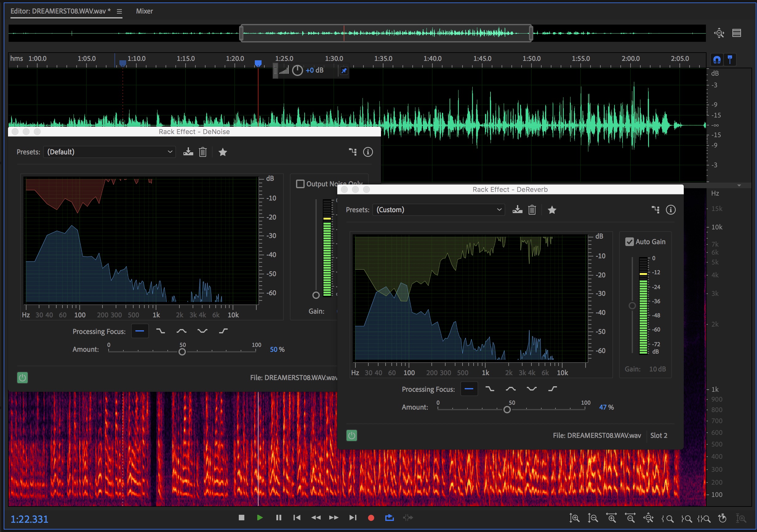This screenshot has width=757, height=532.
Task: Select Editor DREAMERST08.WAV.wav tab
Action: pyautogui.click(x=60, y=11)
